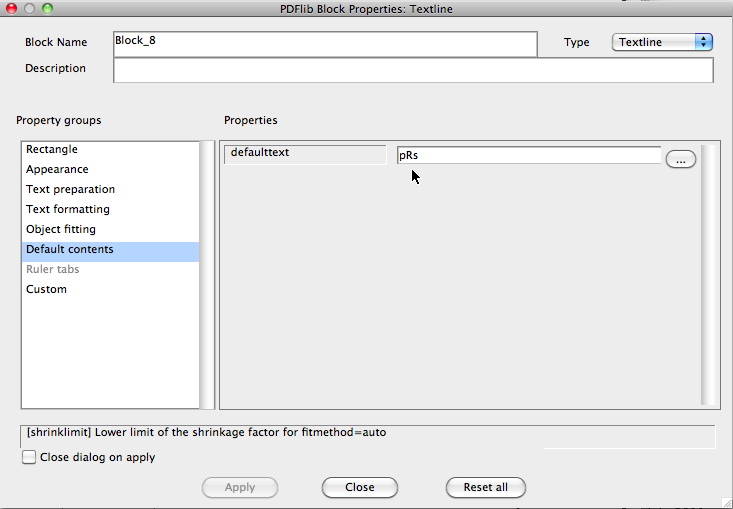Select the Object fitting property group
Screen dimensions: 733x509
point(110,229)
